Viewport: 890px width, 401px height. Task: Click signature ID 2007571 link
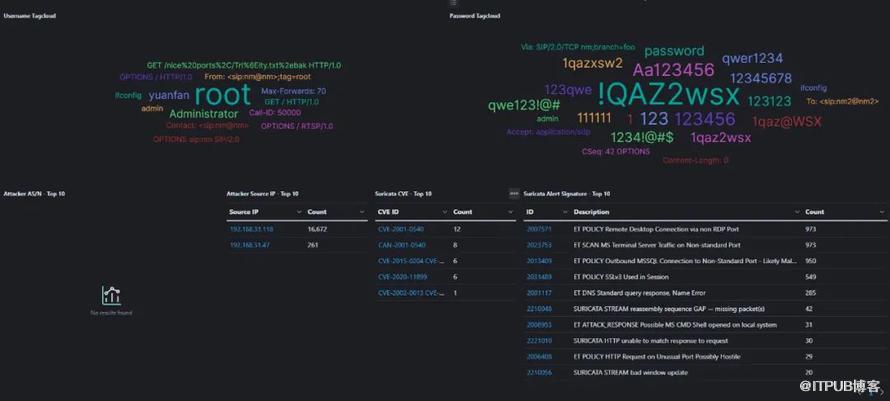pyautogui.click(x=539, y=229)
